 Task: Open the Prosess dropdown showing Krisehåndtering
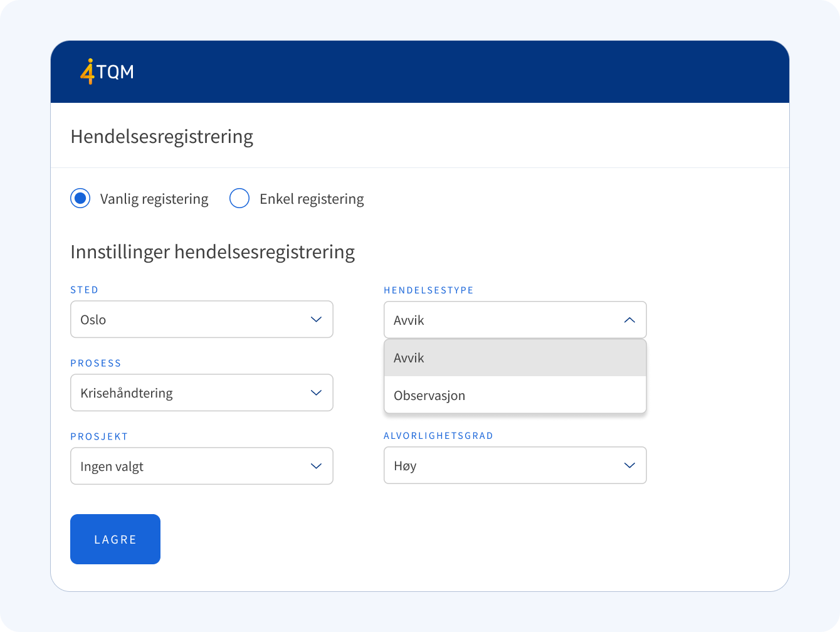pos(202,392)
